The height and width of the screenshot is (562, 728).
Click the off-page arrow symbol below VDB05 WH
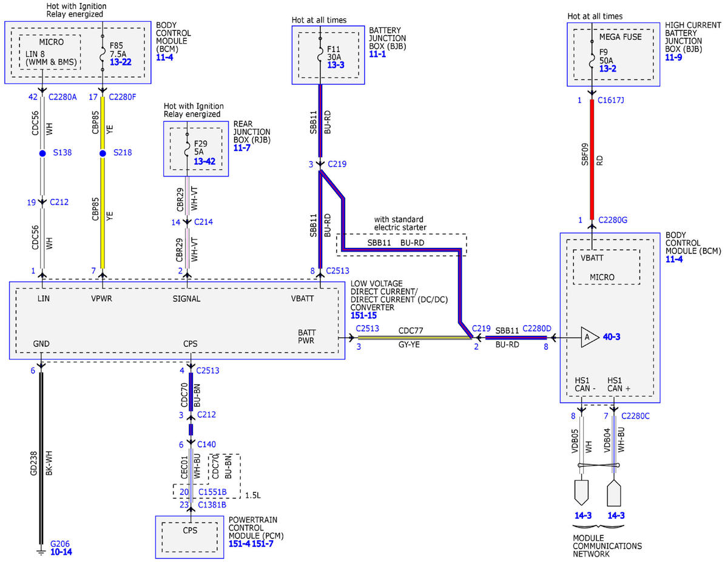[x=581, y=492]
